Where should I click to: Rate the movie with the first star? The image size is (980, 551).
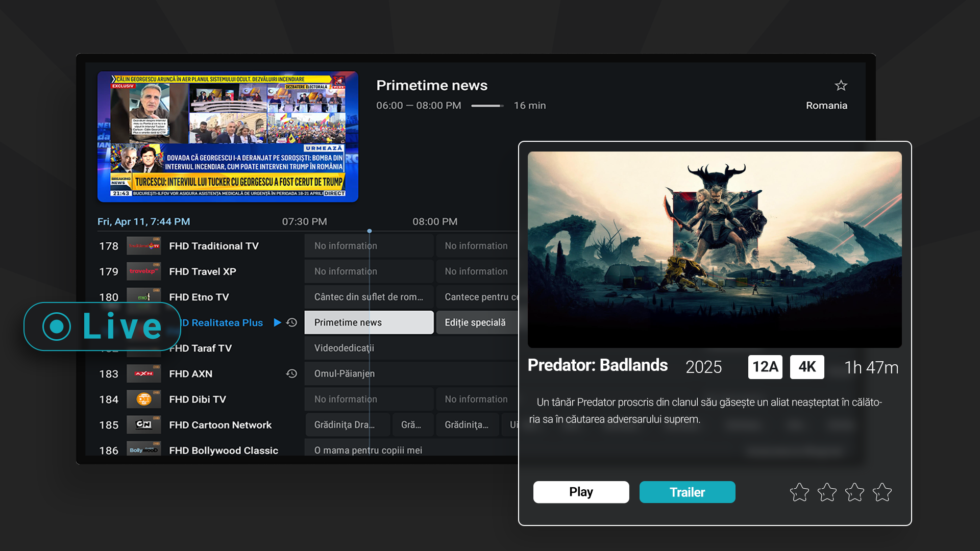click(x=799, y=492)
